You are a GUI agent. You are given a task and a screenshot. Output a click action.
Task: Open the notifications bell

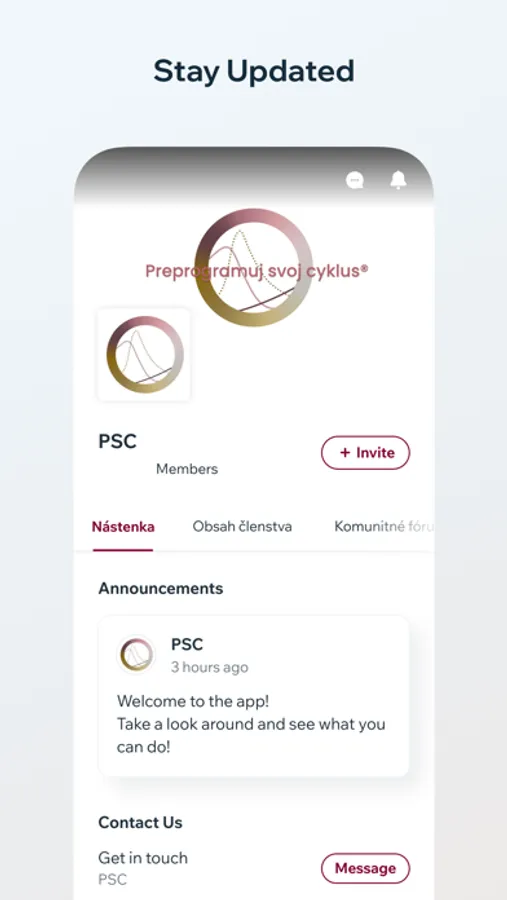click(x=398, y=180)
